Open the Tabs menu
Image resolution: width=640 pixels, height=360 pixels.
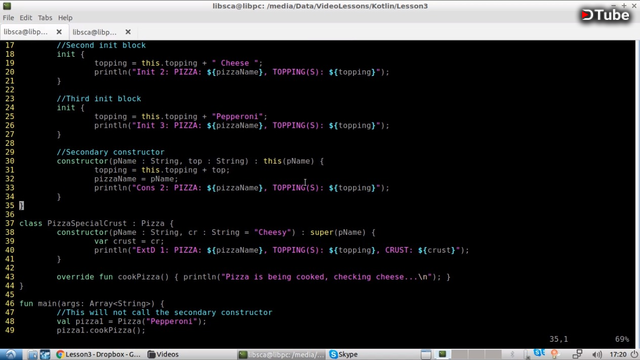pos(45,18)
